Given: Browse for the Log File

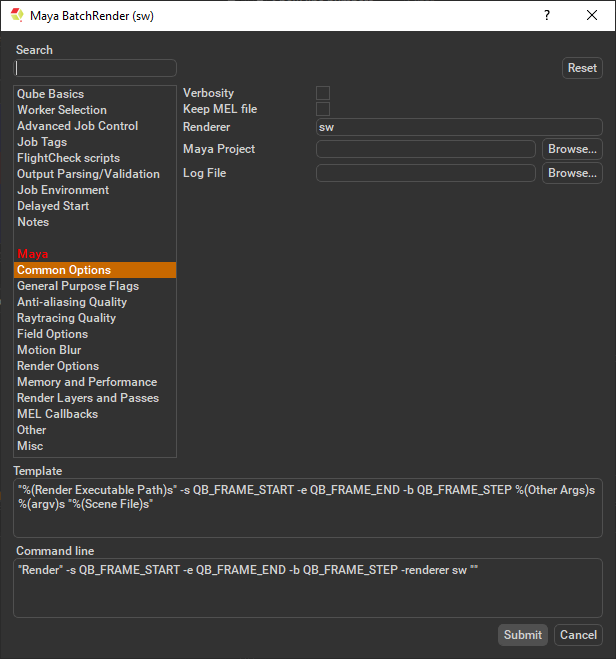Looking at the screenshot, I should pos(572,173).
